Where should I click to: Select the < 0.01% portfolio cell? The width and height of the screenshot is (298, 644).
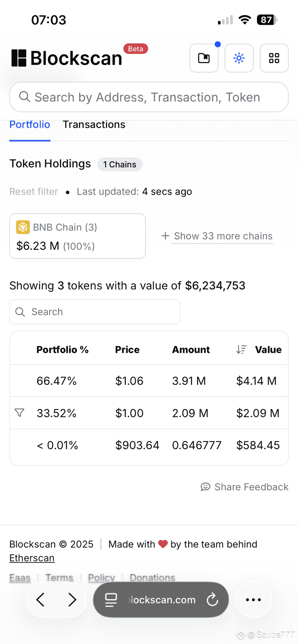tap(58, 445)
